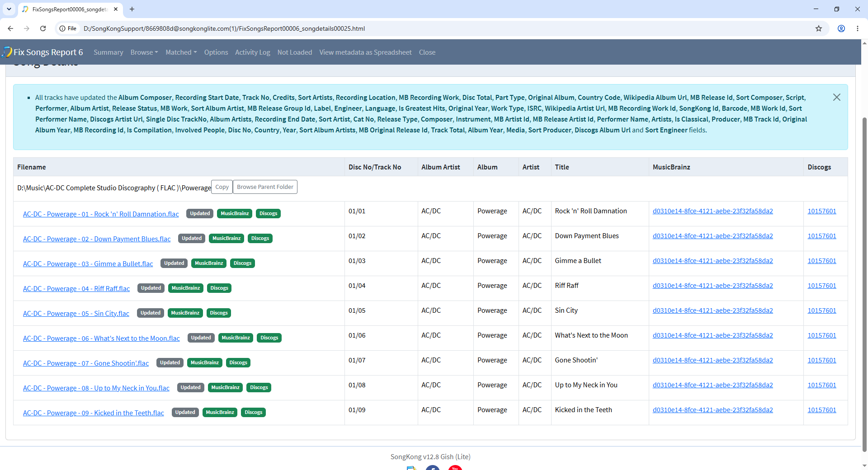Open a new browser tab
Image resolution: width=868 pixels, height=470 pixels.
click(132, 9)
